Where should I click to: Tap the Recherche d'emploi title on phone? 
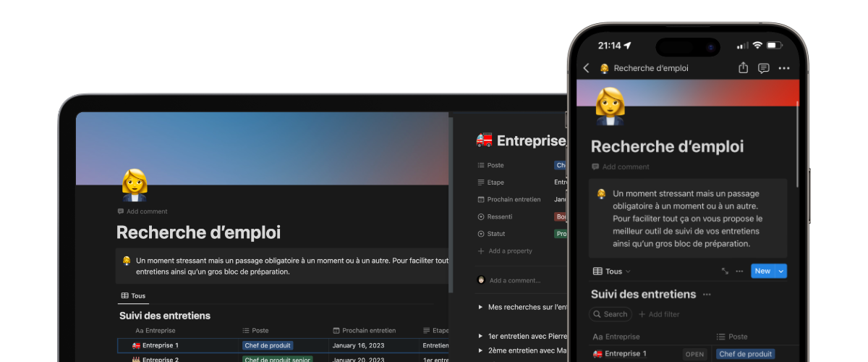point(667,146)
